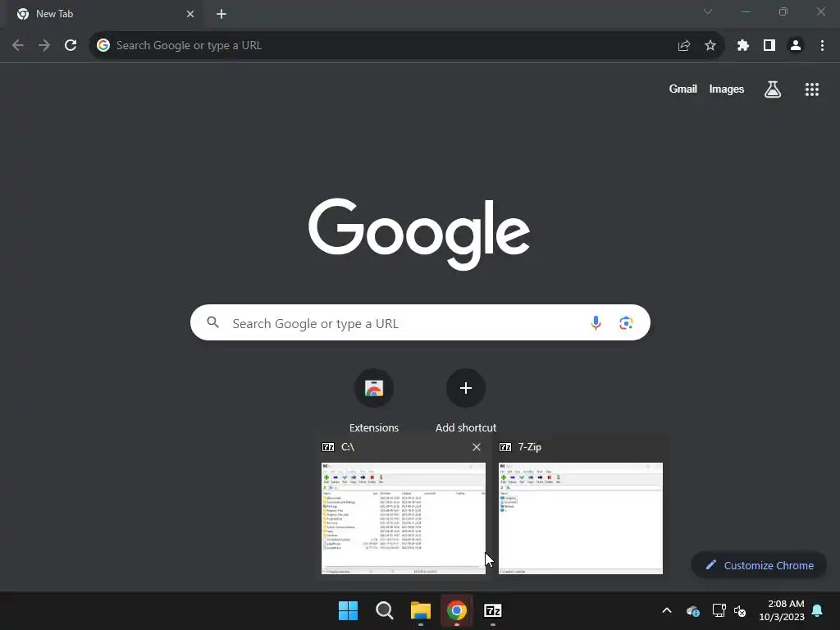
Task: Open a new tab with plus button
Action: 221,14
